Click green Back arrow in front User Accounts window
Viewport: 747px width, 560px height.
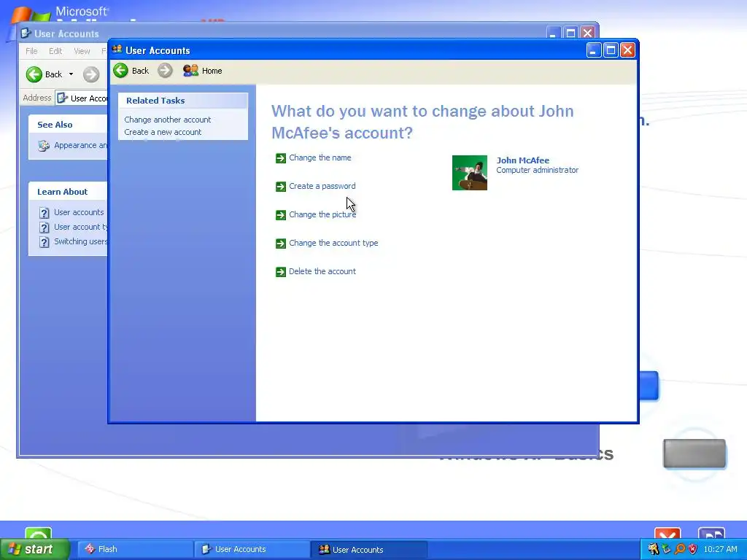click(121, 71)
